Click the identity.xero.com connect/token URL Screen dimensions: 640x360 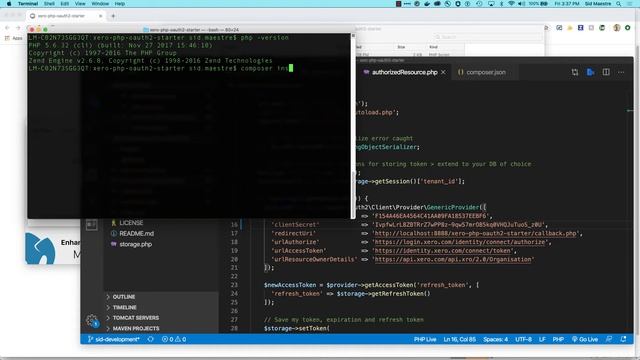tap(443, 251)
